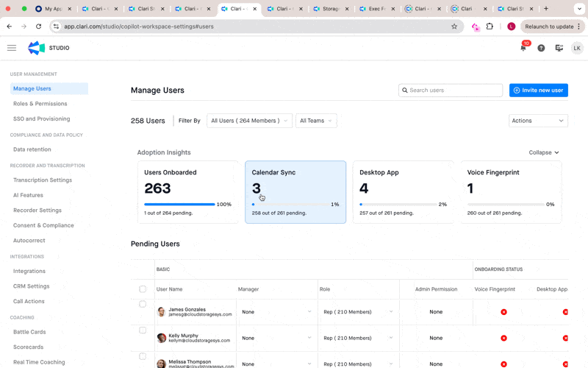Open SSO and Provisioning settings
The width and height of the screenshot is (588, 368).
(x=42, y=118)
